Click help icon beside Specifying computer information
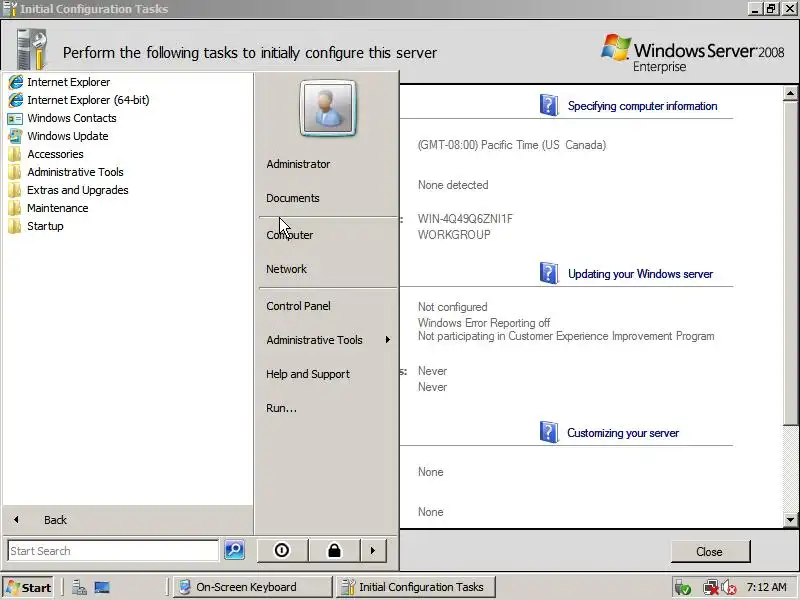This screenshot has width=800, height=600. click(549, 105)
